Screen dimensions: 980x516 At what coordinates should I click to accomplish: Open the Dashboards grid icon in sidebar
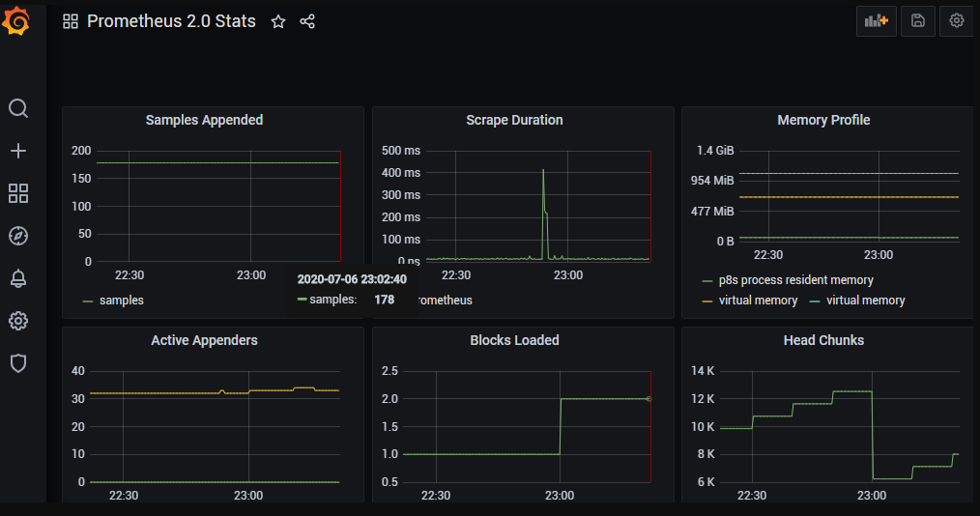click(18, 193)
